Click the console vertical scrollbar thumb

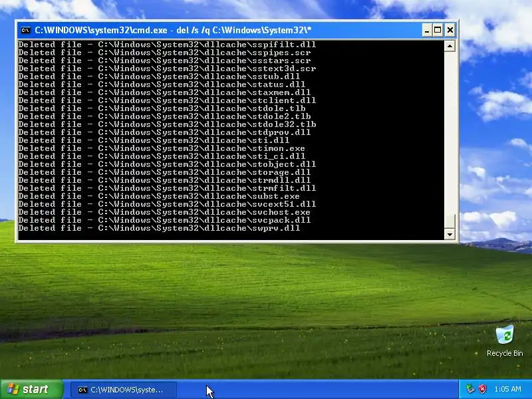[x=450, y=221]
